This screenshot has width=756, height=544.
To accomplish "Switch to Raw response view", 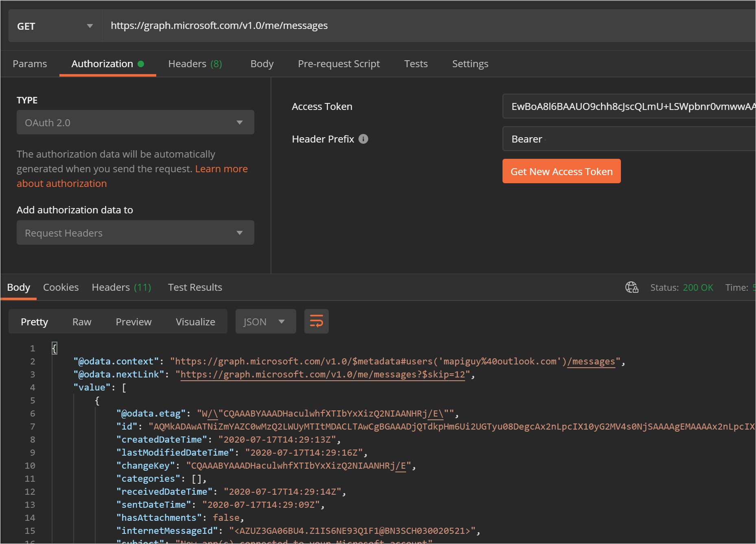I will [82, 322].
